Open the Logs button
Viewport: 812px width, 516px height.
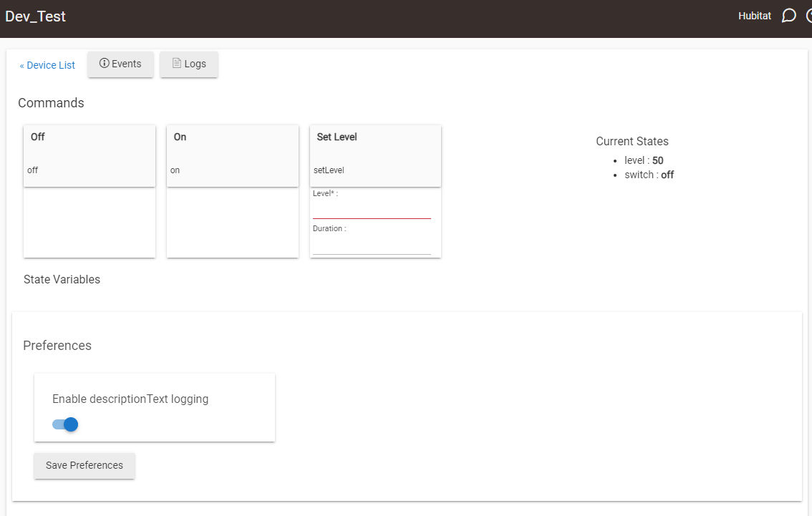[188, 64]
